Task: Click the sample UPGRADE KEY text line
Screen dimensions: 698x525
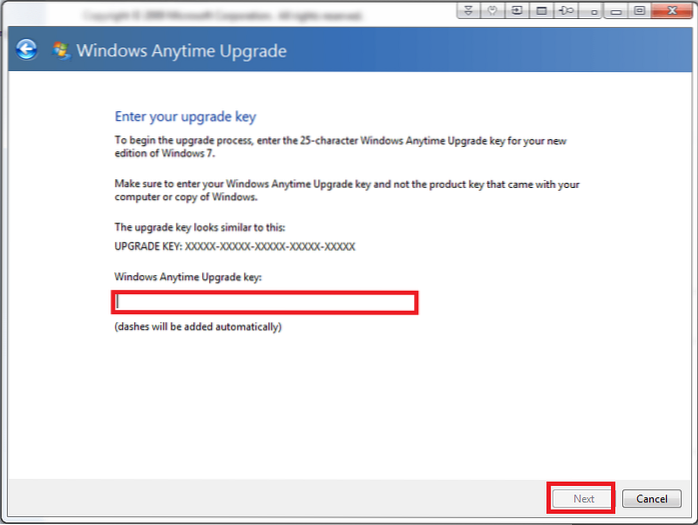Action: 236,246
